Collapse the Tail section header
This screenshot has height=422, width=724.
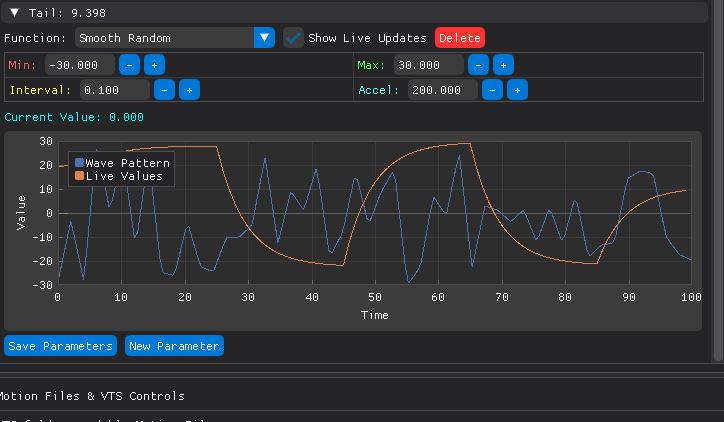[x=14, y=13]
